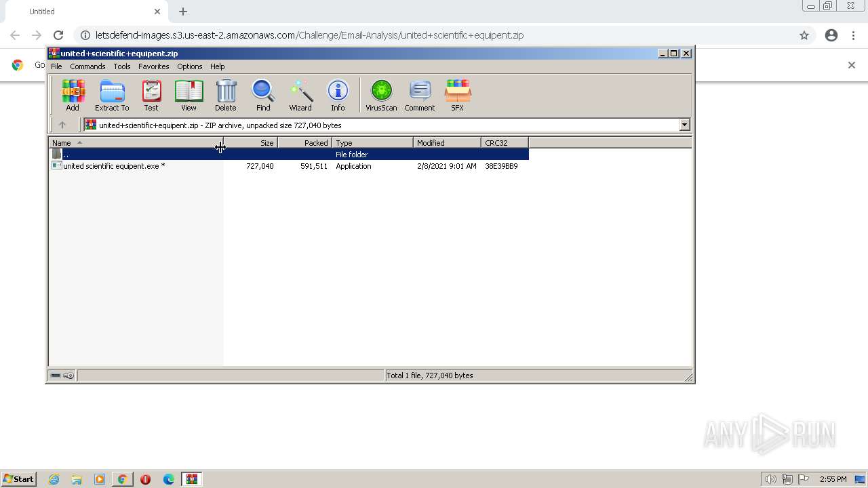Click the browser forward arrow
868x488 pixels.
(37, 35)
